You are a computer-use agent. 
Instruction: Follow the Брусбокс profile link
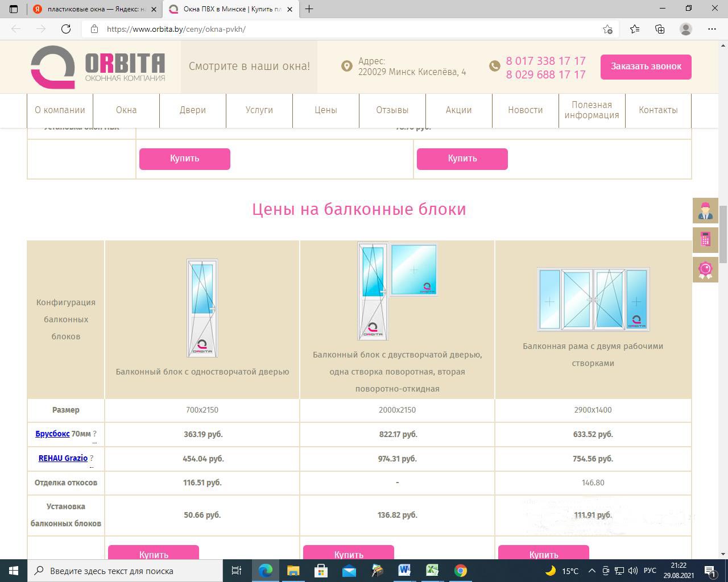(52, 434)
